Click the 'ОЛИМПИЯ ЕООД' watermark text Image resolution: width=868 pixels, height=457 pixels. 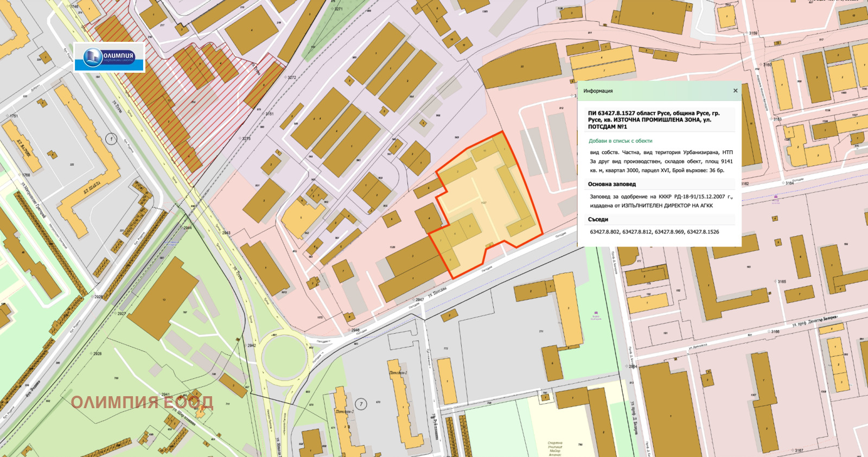pos(142,402)
